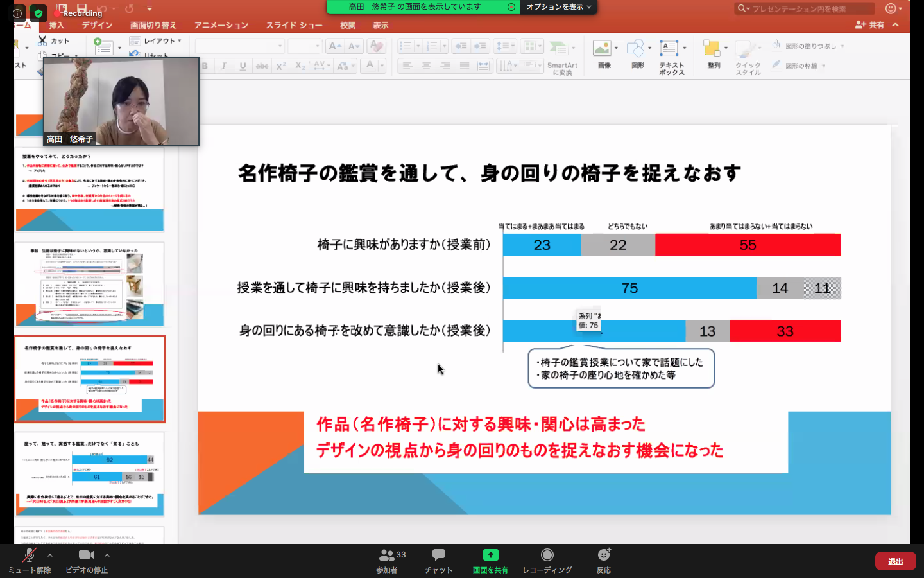Select the slide thumbnail with 92 bar chart
Screen dimensions: 924x578
click(x=90, y=473)
